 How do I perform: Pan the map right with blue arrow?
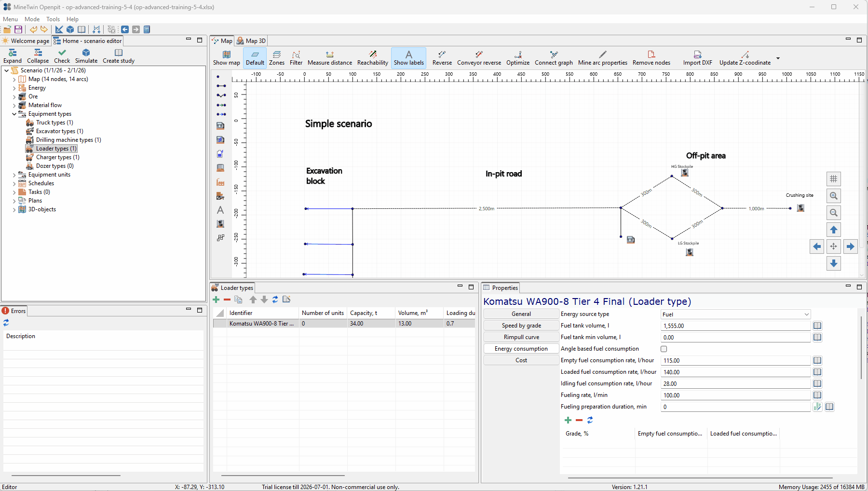coord(851,246)
